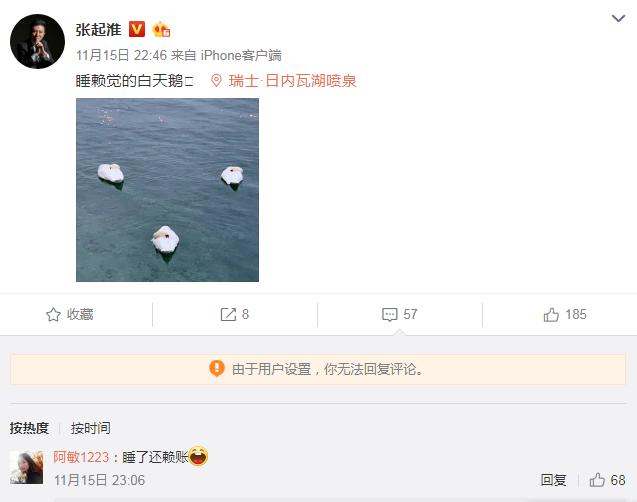The height and width of the screenshot is (502, 637).
Task: Open the 瑞士·日内瓦湖喷泉 location link
Action: pyautogui.click(x=292, y=81)
